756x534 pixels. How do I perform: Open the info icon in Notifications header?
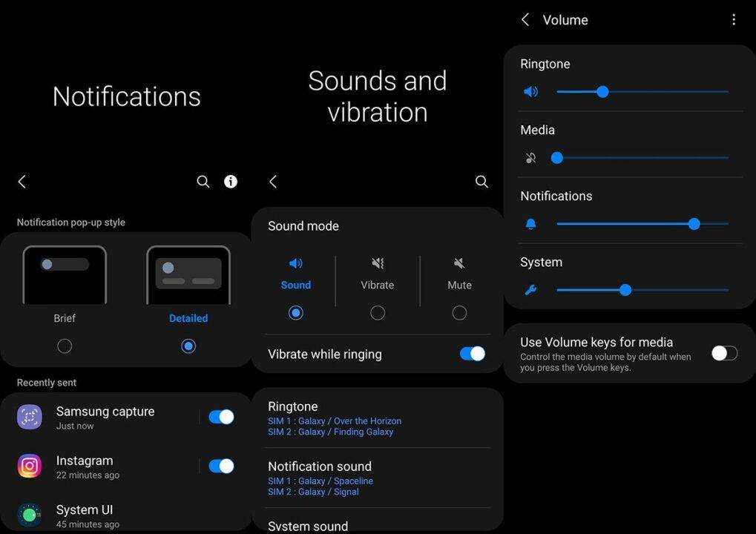(x=231, y=182)
